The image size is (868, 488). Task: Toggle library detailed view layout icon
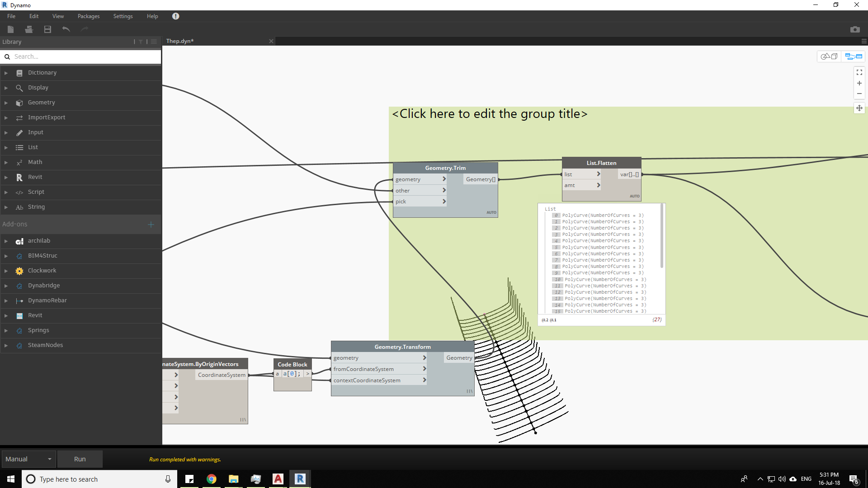154,42
